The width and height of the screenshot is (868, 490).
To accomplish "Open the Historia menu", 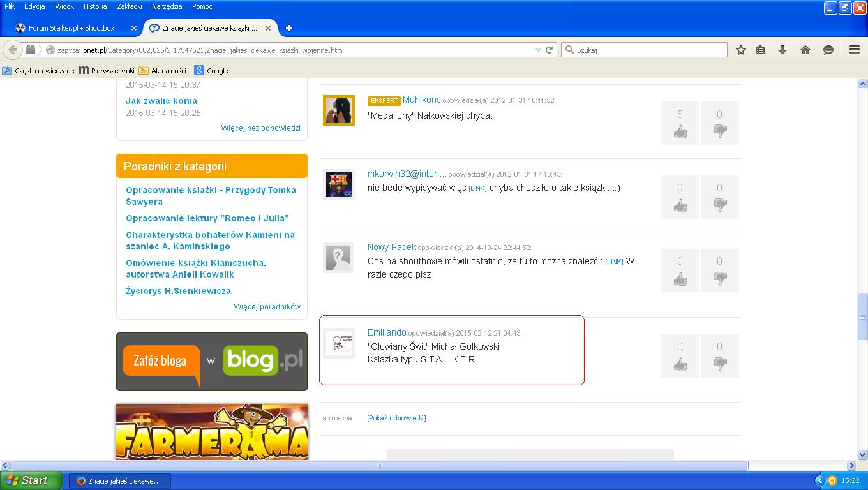I will (x=95, y=6).
